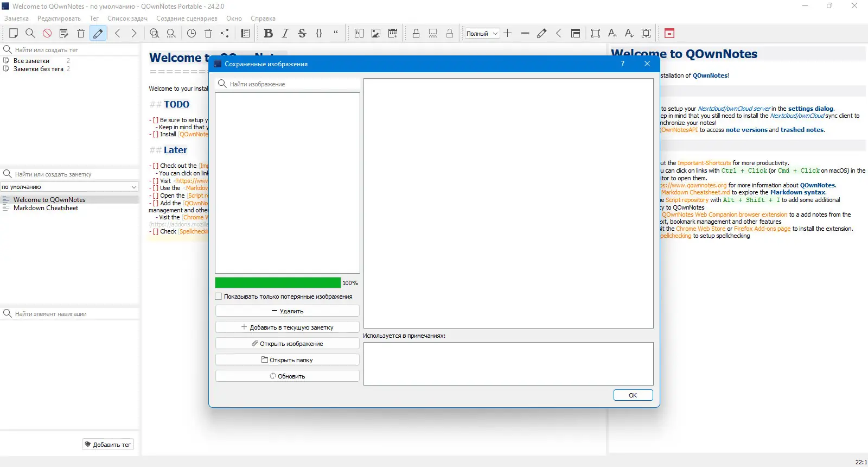Open the Заметка menu
The image size is (868, 467).
click(16, 18)
